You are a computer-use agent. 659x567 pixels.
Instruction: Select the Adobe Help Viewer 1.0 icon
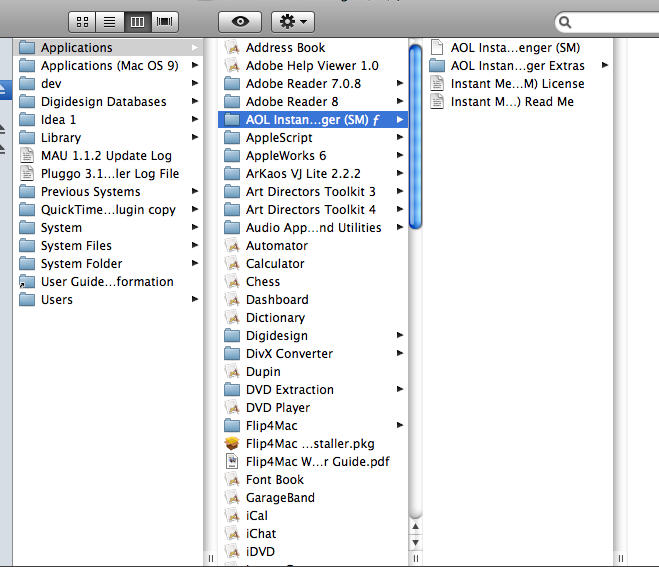pos(232,66)
